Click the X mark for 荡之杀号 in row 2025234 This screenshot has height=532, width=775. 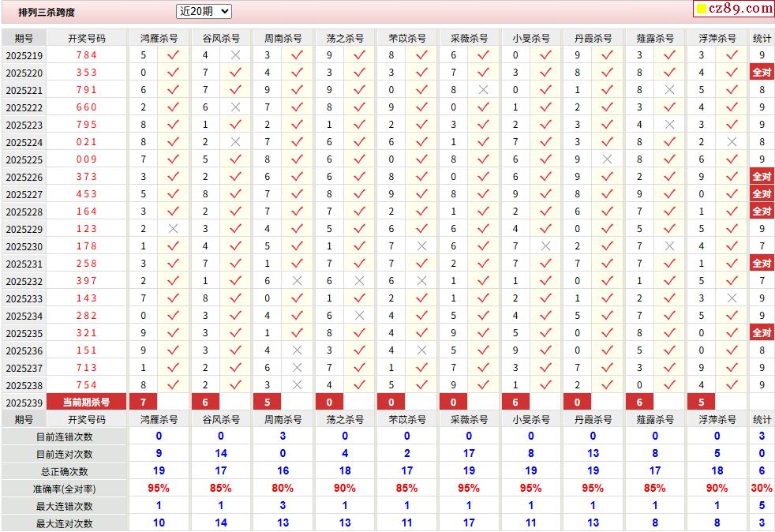359,316
